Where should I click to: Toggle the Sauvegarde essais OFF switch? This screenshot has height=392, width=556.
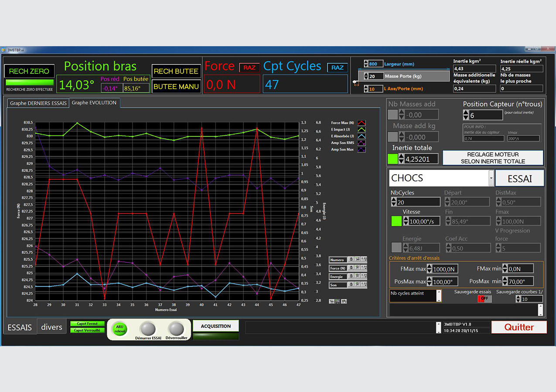484,299
